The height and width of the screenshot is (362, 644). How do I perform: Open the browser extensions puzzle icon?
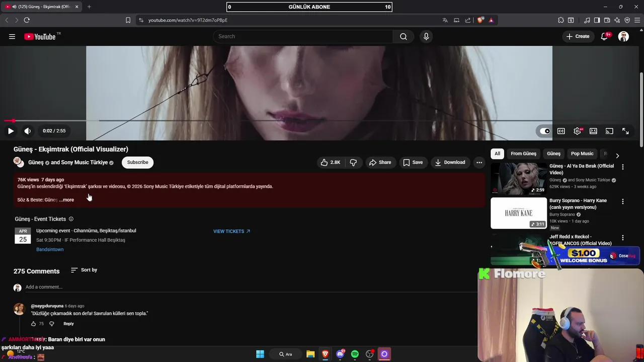tap(560, 20)
